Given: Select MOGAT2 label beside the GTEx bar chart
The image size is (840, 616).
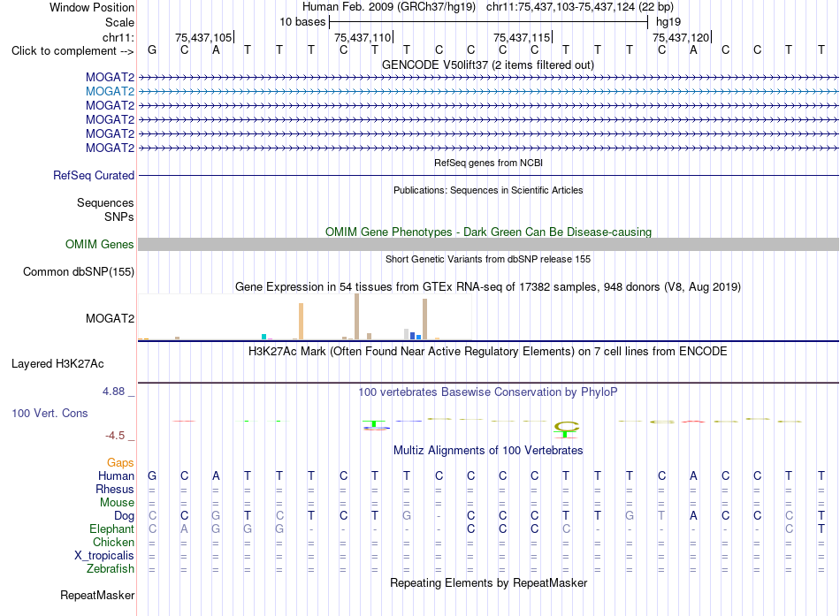Looking at the screenshot, I should click(110, 319).
